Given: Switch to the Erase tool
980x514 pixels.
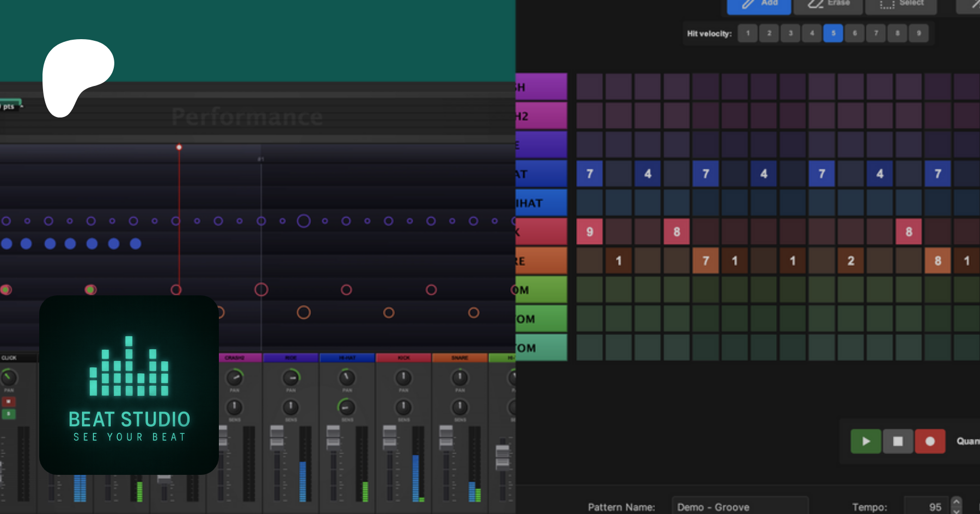Looking at the screenshot, I should coord(828,4).
